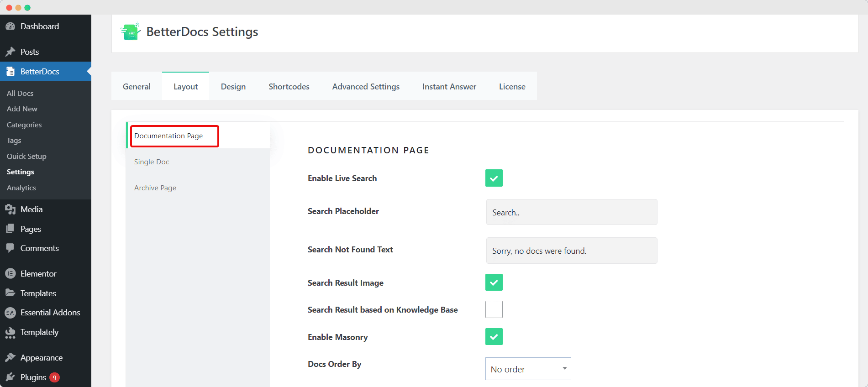Open the Appearance menu item
Screen dimensions: 868x387
46,358
